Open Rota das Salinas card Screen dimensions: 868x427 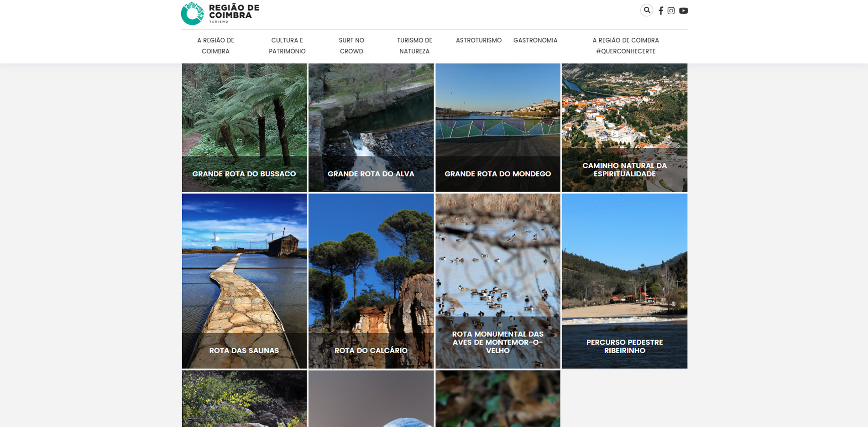coord(244,281)
